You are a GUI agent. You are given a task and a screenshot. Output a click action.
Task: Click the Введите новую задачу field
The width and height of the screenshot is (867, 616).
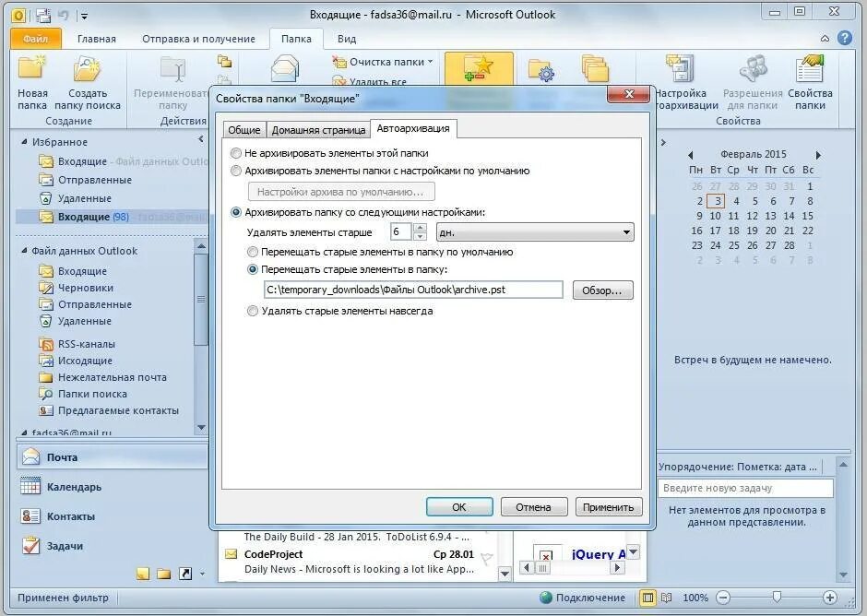(x=745, y=488)
